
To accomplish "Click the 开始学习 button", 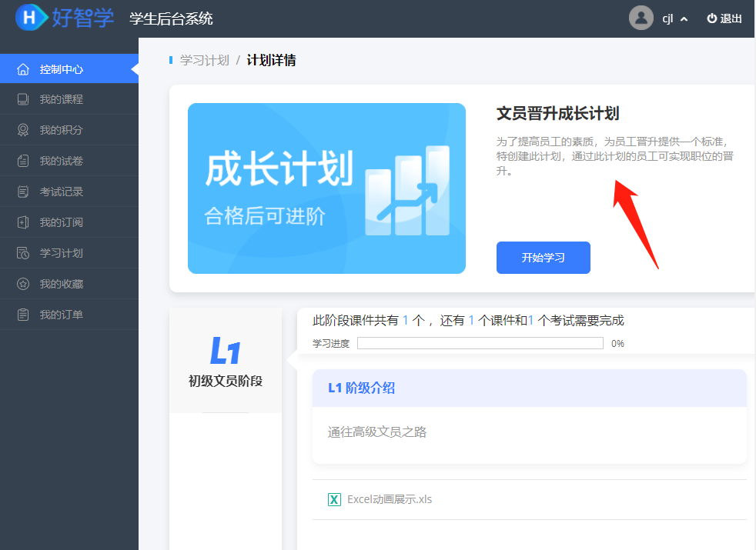I will pos(543,258).
